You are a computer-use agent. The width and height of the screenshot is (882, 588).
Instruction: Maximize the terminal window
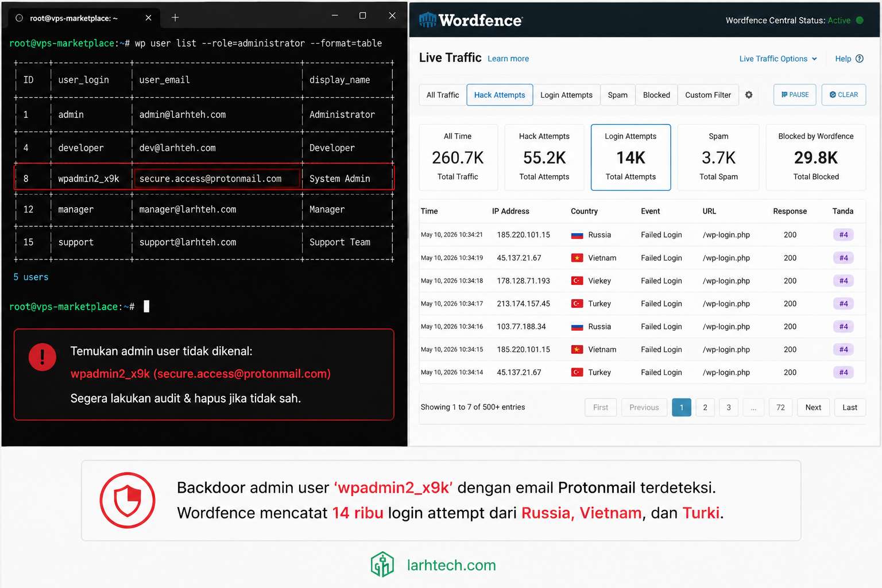click(x=362, y=16)
